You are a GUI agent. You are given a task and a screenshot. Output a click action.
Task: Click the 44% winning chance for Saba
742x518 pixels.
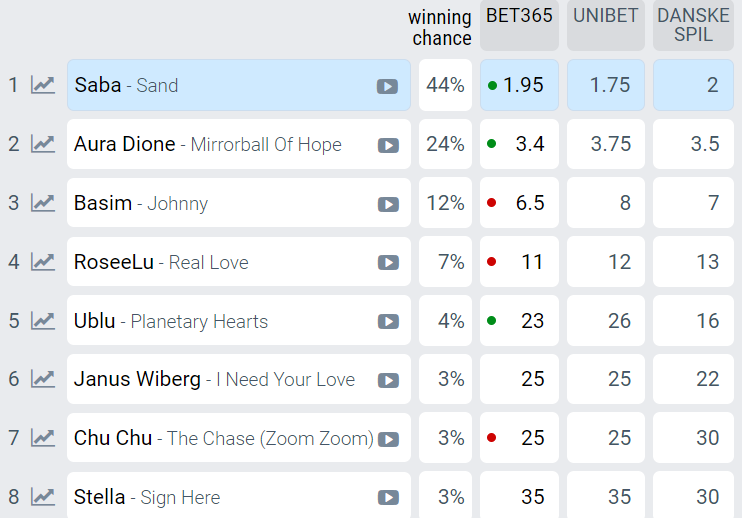pyautogui.click(x=445, y=85)
